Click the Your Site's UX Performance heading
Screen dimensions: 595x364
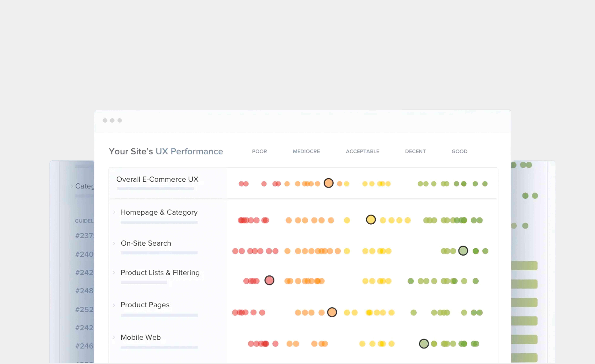tap(166, 151)
